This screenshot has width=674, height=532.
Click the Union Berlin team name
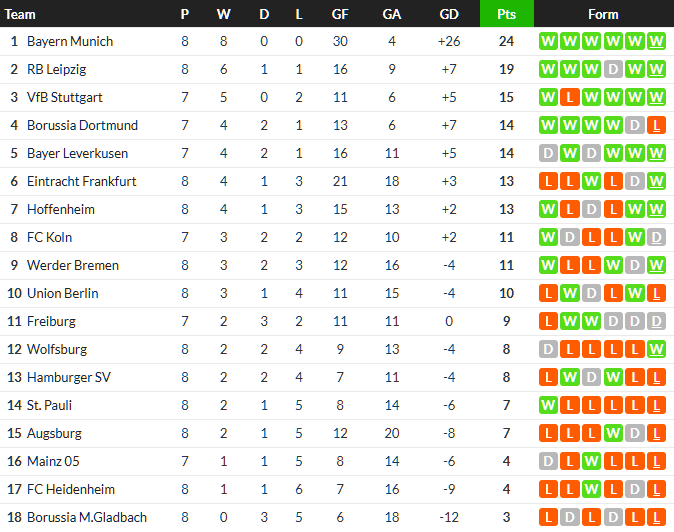pos(63,293)
